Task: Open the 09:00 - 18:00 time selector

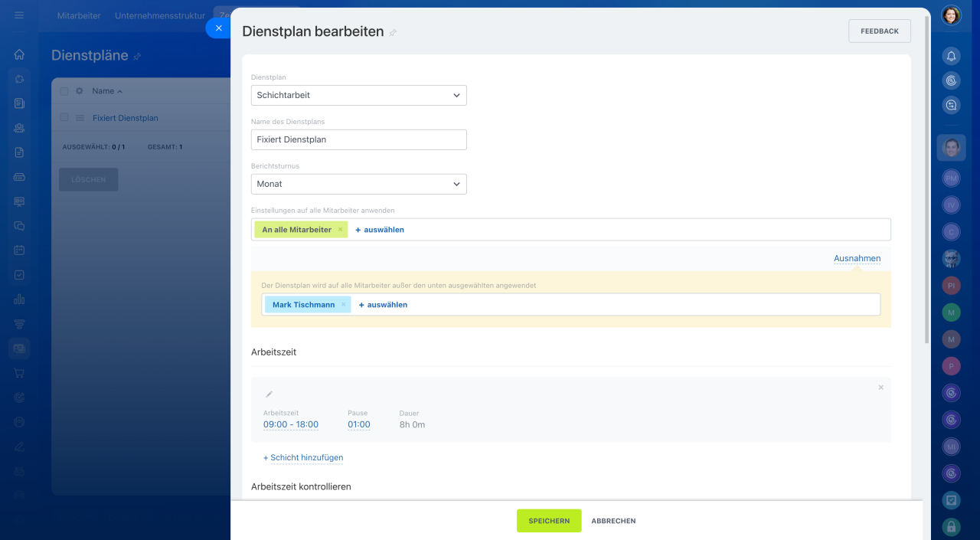Action: point(291,425)
